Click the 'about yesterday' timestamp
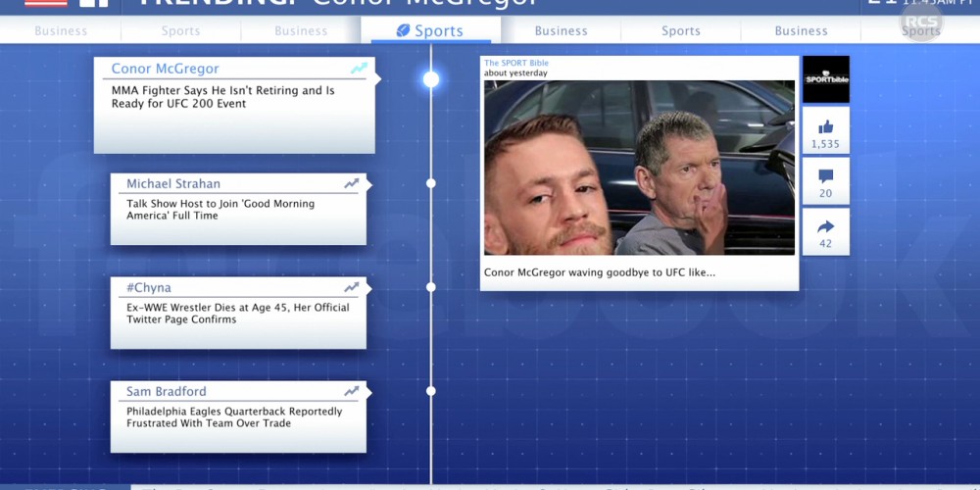Screen dimensions: 980x490 515,73
